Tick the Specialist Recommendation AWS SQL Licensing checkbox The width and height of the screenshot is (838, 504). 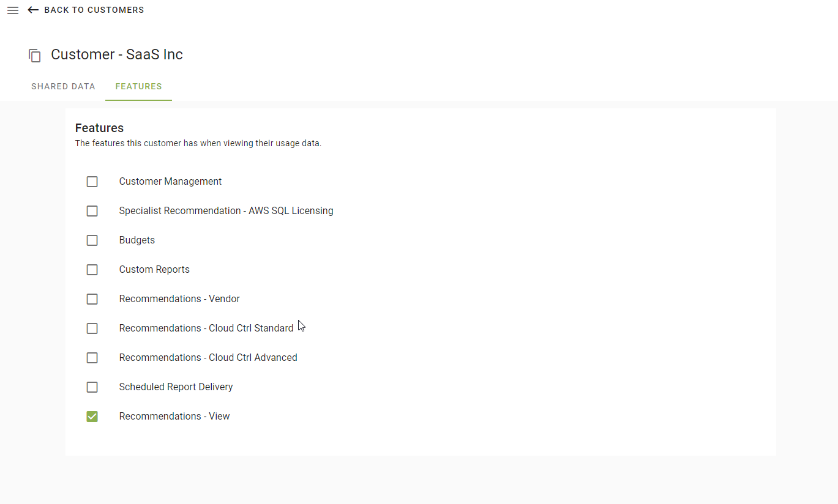click(92, 211)
